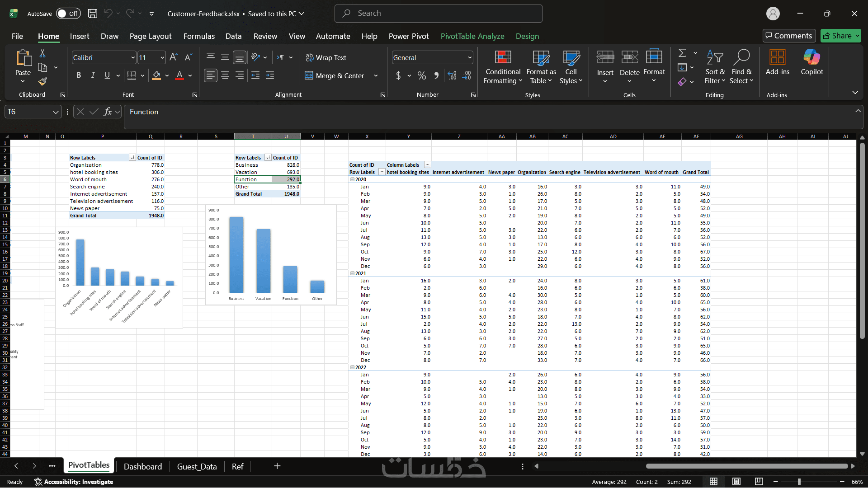Toggle Wrap Text formatting
868x488 pixels.
326,57
